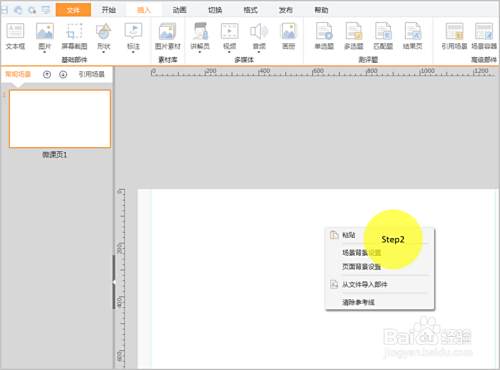This screenshot has height=370, width=500.
Task: Open the orange 文件 file menu
Action: [73, 10]
